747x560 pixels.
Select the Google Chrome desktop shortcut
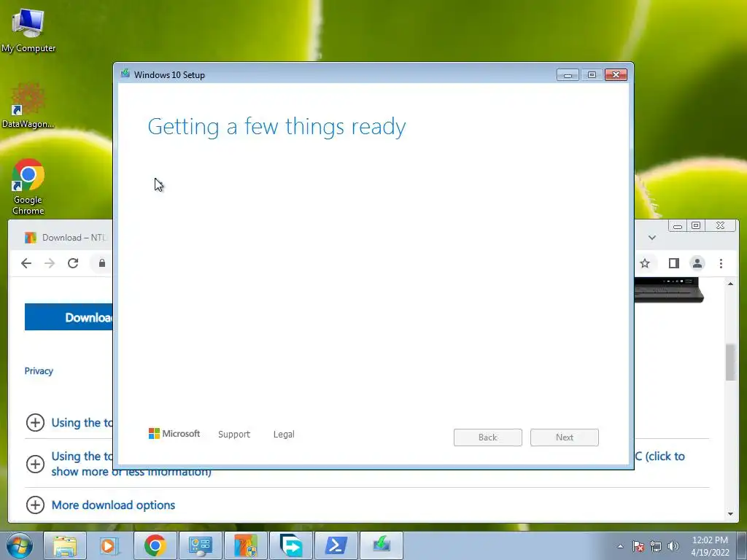point(28,186)
